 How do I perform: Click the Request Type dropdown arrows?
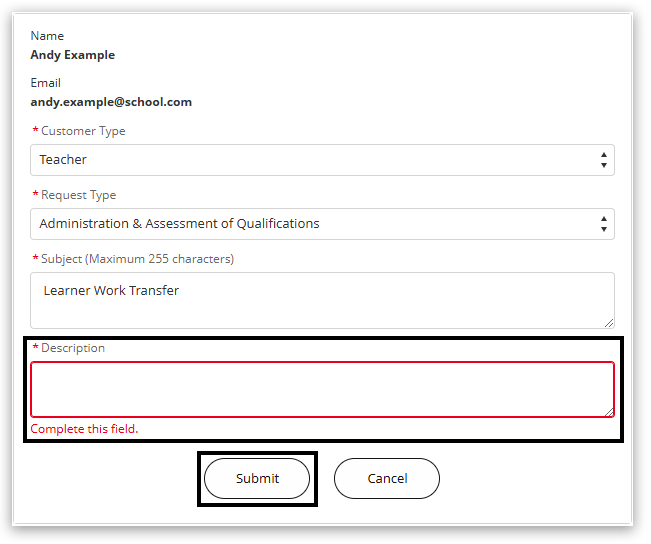point(603,224)
